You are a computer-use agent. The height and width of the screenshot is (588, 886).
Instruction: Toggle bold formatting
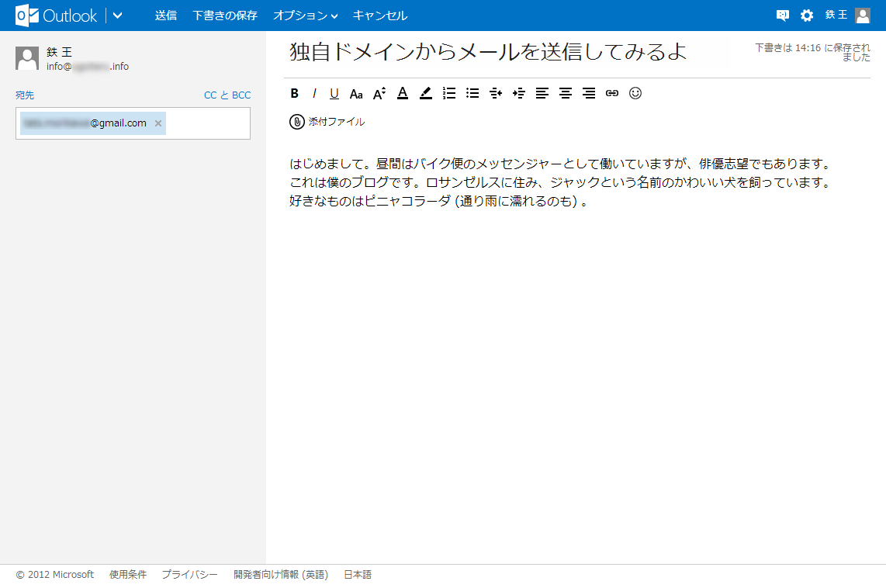tap(295, 94)
